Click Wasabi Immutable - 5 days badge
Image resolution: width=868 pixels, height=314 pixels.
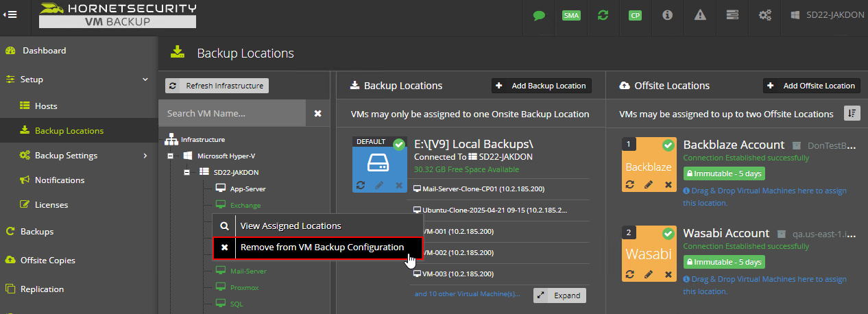[724, 262]
